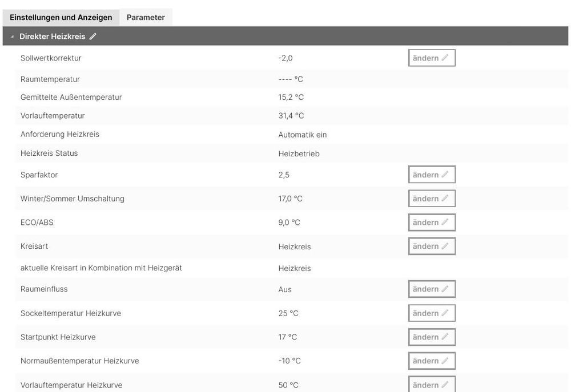Select the value 17,0 °C
571x392 pixels.
click(x=290, y=199)
